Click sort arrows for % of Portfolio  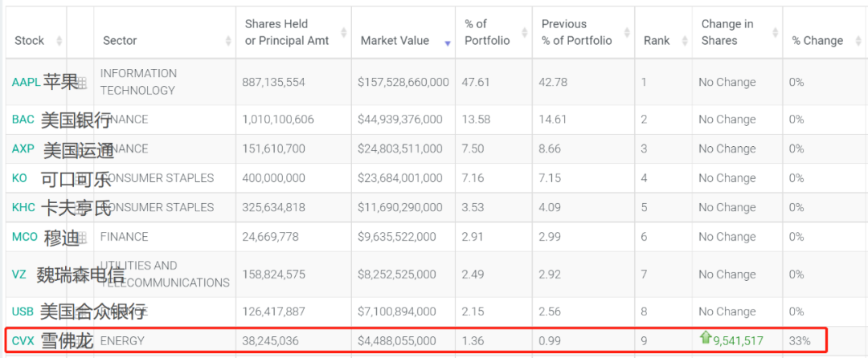click(524, 32)
